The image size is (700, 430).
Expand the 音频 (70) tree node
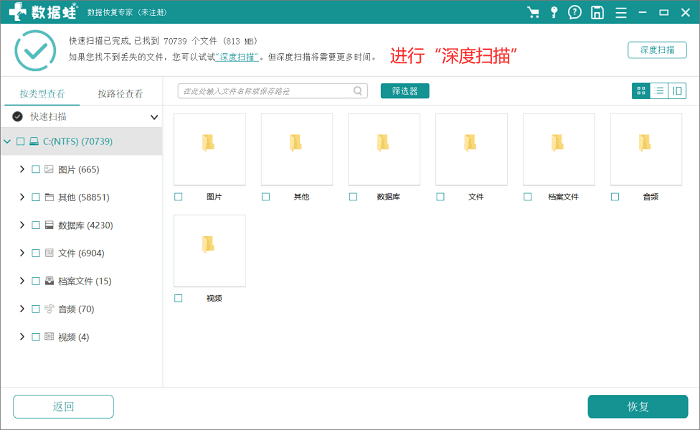click(22, 309)
